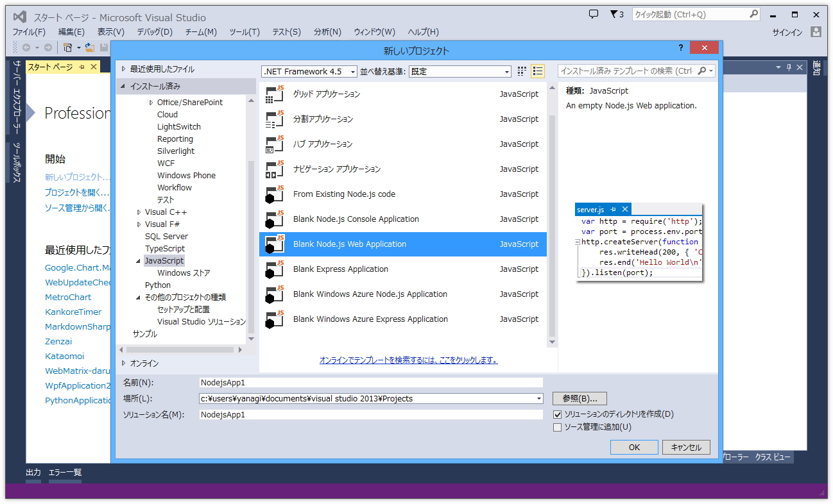
Task: Click the online template search link
Action: [x=409, y=360]
